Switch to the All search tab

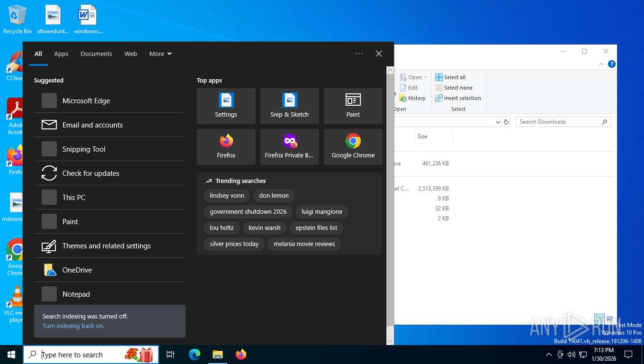[38, 54]
